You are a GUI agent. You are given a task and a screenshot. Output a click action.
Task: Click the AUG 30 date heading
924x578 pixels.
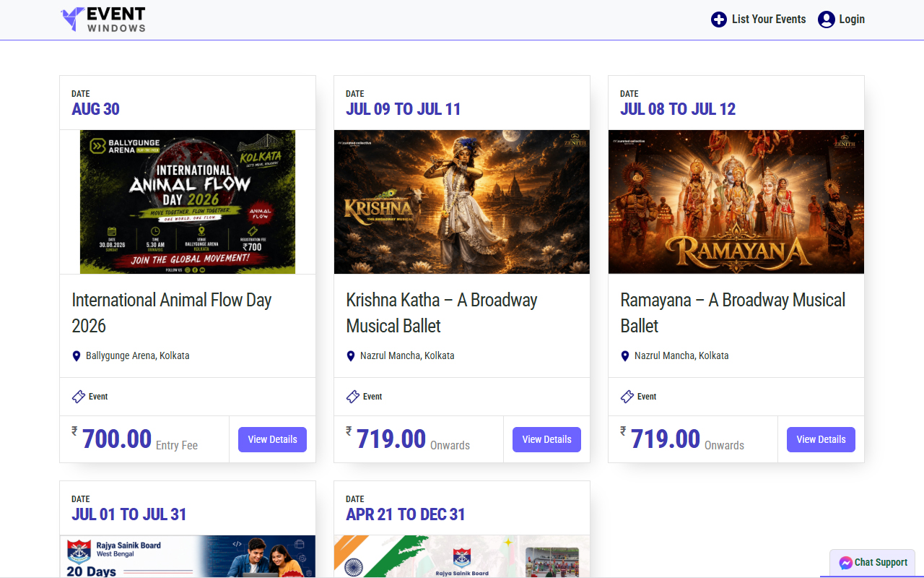(96, 109)
